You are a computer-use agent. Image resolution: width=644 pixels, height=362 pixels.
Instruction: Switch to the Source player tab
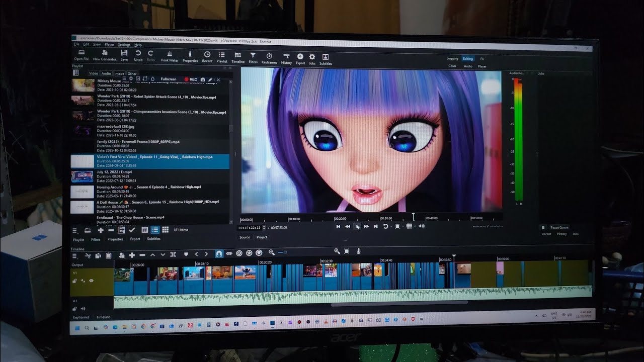245,237
